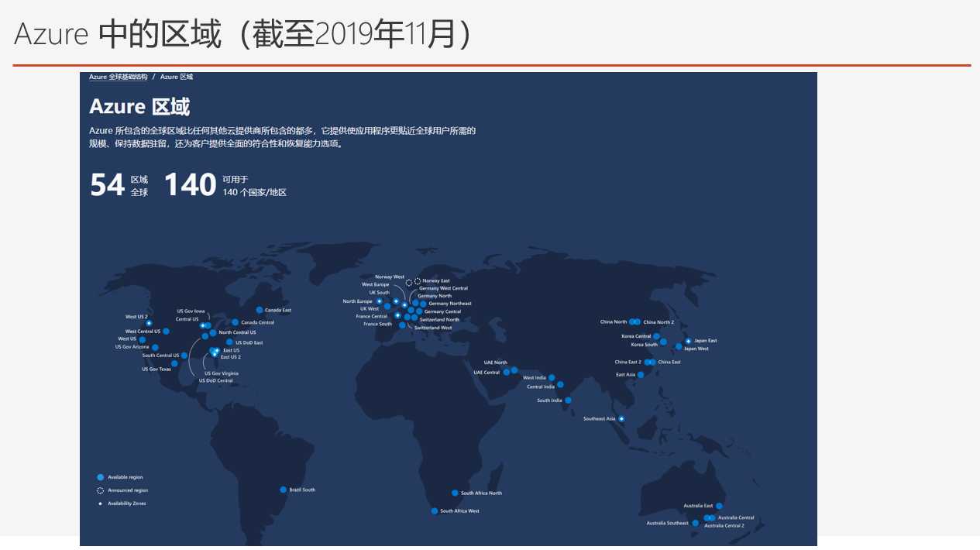Select the Australia East region dot
Screen dimensions: 980x550
[x=719, y=506]
